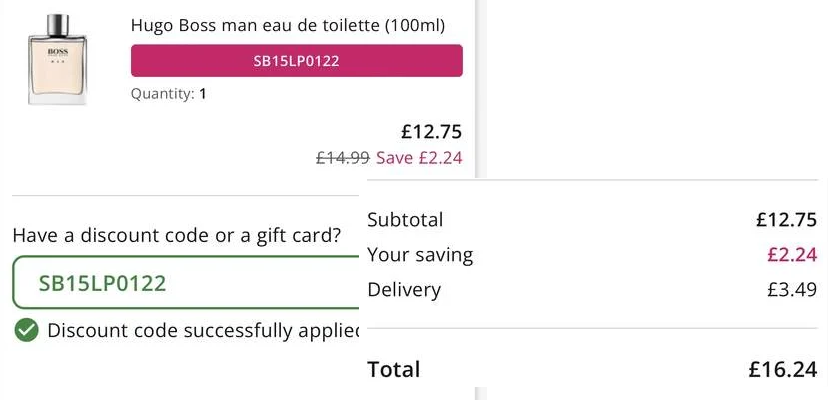The image size is (828, 400).
Task: Click the Hugo Boss perfume bottle thumbnail
Action: pyautogui.click(x=57, y=59)
